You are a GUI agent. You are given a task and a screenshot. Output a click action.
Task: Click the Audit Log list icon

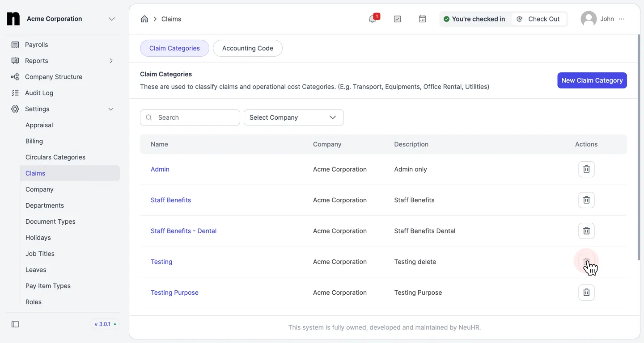click(x=15, y=93)
